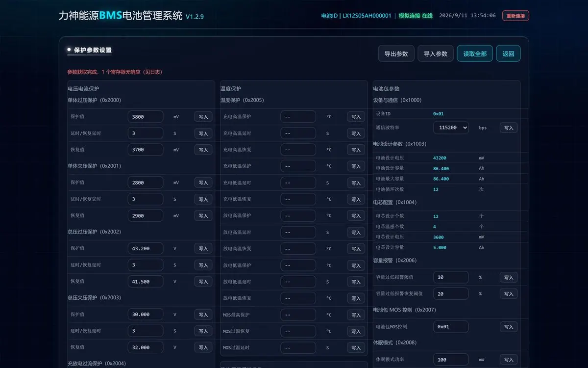Open the 通信波特率 115200 dropdown

click(451, 128)
